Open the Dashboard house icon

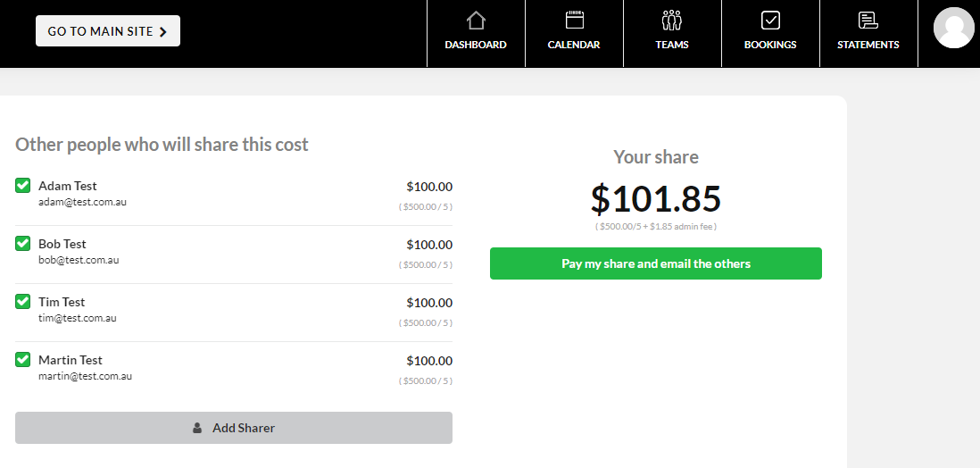(476, 20)
